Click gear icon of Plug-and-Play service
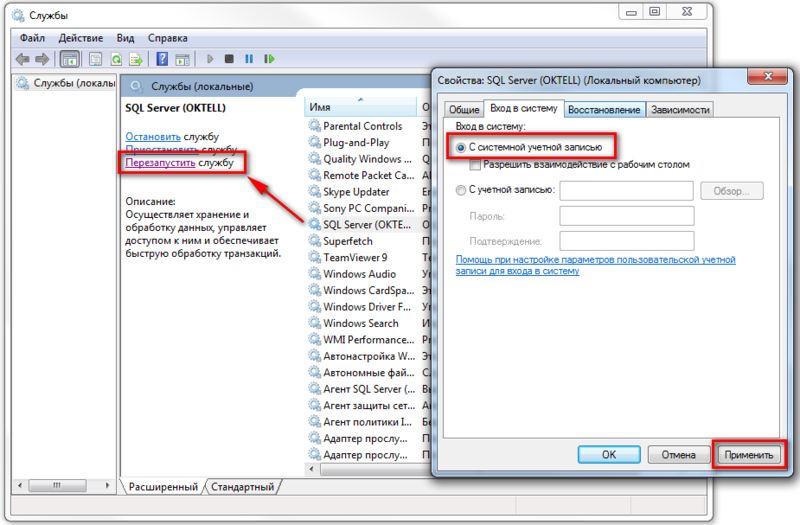The height and width of the screenshot is (525, 800). click(x=314, y=142)
